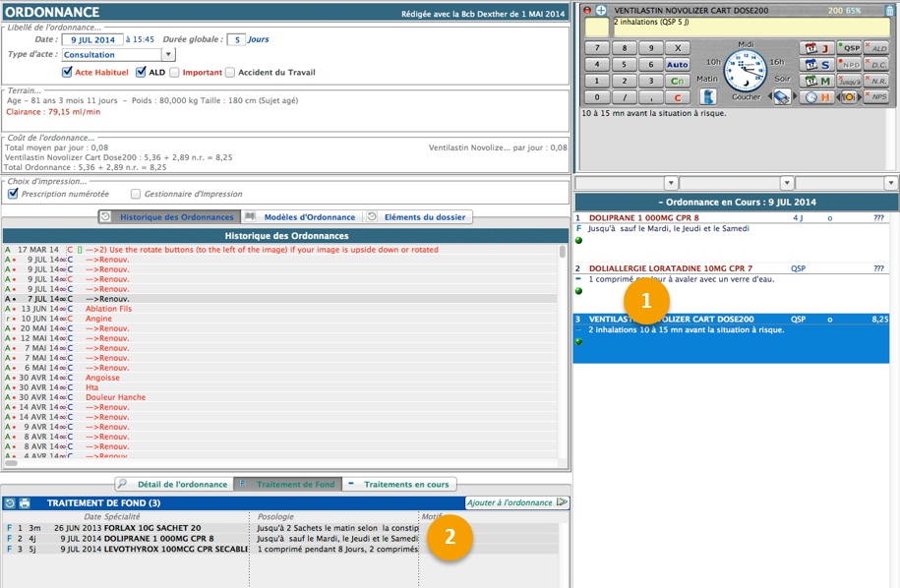Open the first dropdown above Ordonnance en Cours
Image resolution: width=900 pixels, height=588 pixels.
pos(671,183)
